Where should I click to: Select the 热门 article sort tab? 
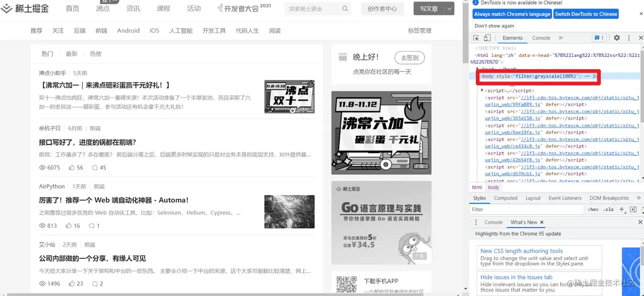click(x=47, y=54)
